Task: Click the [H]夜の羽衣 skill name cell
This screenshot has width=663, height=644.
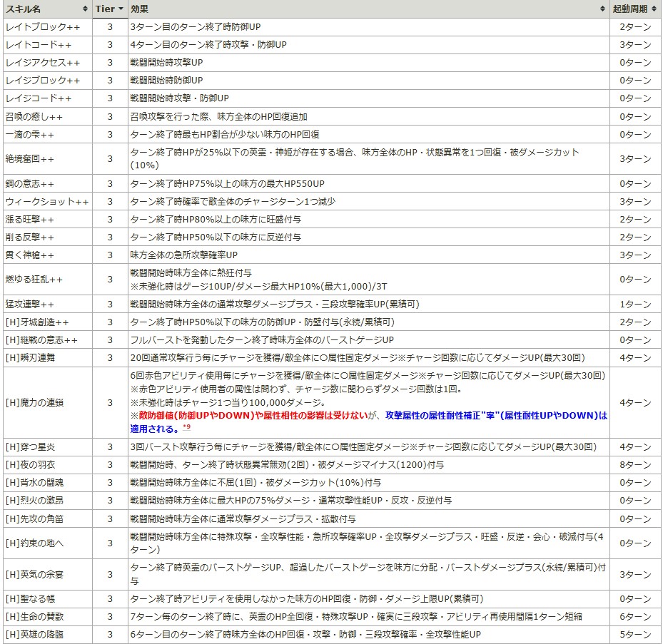Action: tap(33, 465)
